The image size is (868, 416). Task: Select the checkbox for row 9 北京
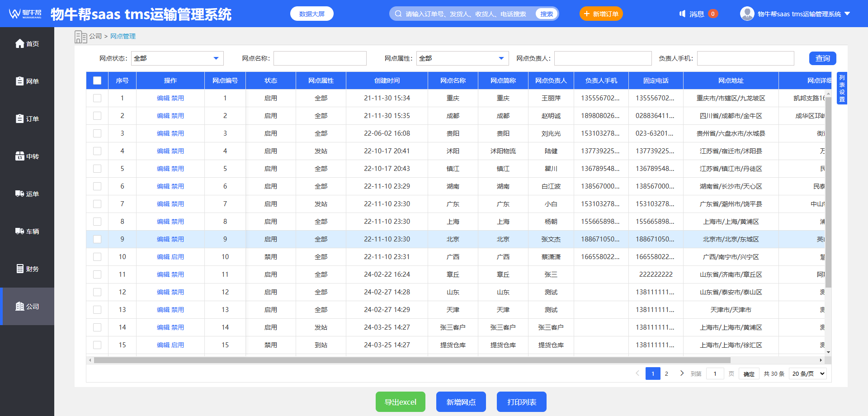pos(97,239)
